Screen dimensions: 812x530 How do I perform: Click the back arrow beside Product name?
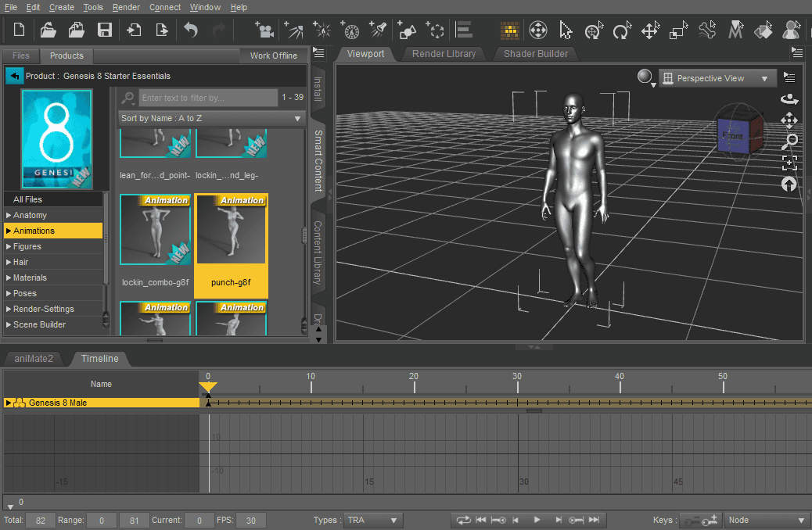click(15, 76)
